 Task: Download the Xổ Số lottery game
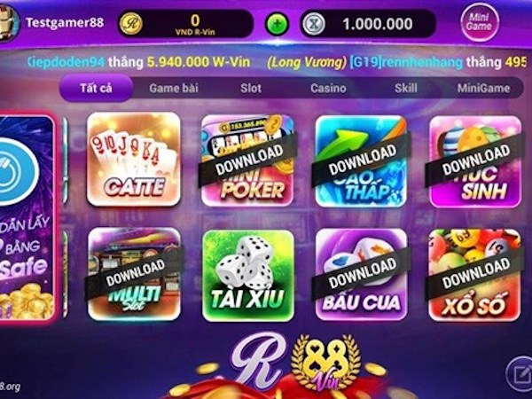475,275
